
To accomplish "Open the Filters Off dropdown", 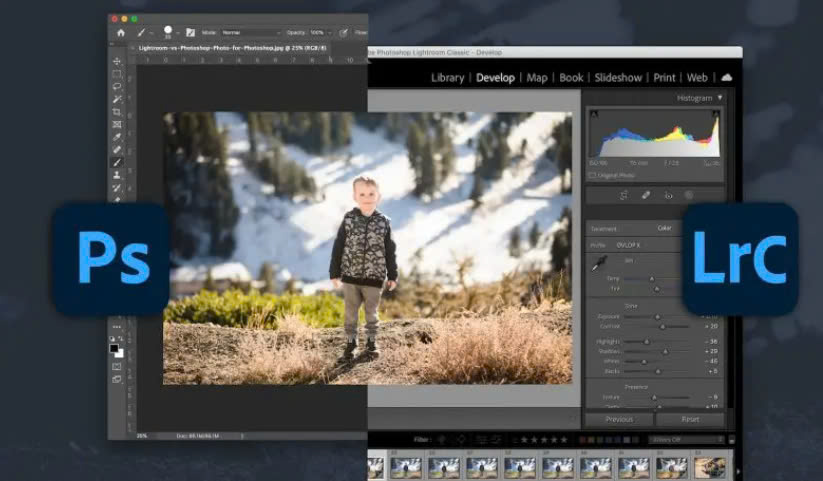I will (687, 440).
